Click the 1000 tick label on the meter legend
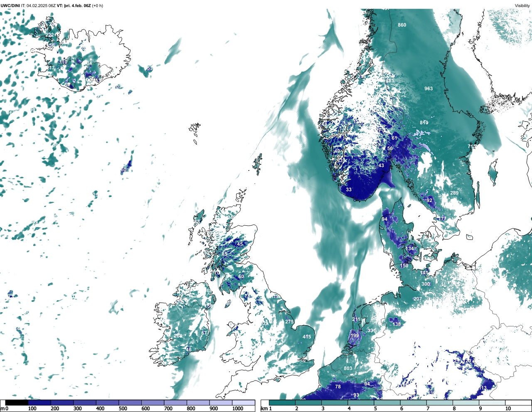The image size is (532, 412). pyautogui.click(x=238, y=409)
